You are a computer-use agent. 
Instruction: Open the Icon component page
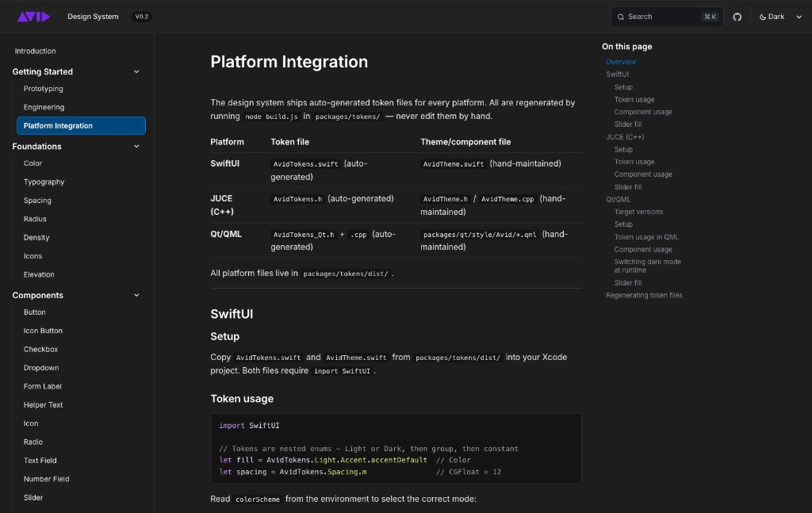click(x=31, y=423)
